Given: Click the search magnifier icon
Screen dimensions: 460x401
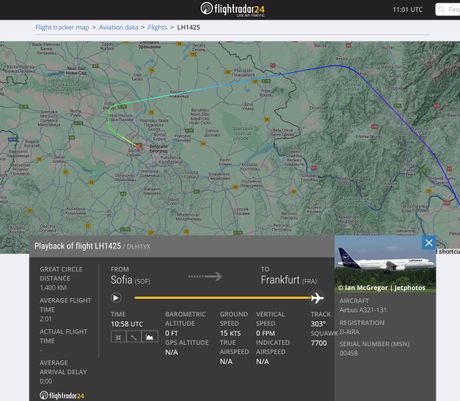Looking at the screenshot, I should 442,9.
